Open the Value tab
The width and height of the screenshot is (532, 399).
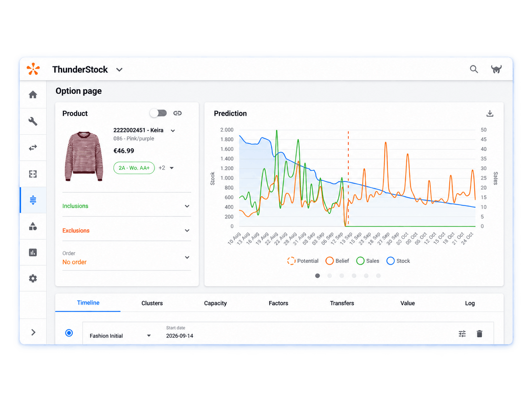[407, 303]
